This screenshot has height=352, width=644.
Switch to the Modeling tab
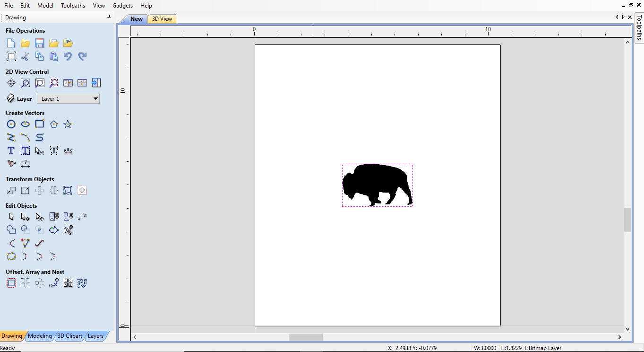coord(40,336)
